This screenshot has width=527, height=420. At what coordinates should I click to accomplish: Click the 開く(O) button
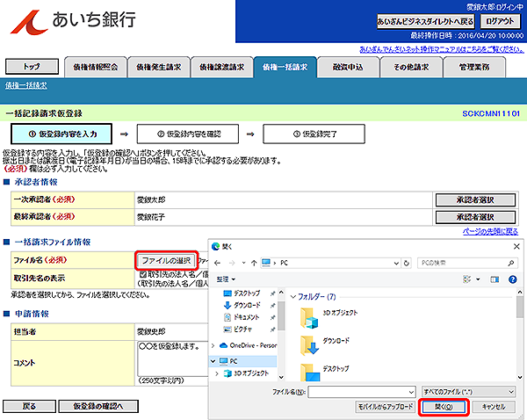pos(444,407)
